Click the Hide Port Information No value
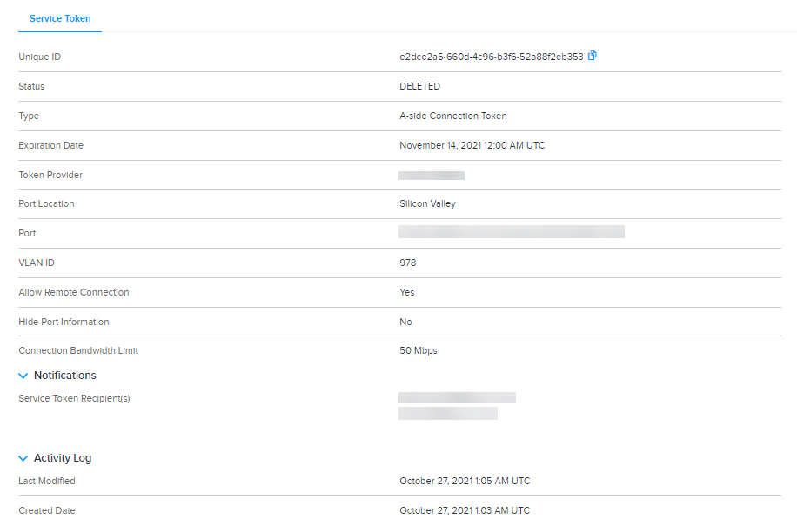 coord(405,322)
